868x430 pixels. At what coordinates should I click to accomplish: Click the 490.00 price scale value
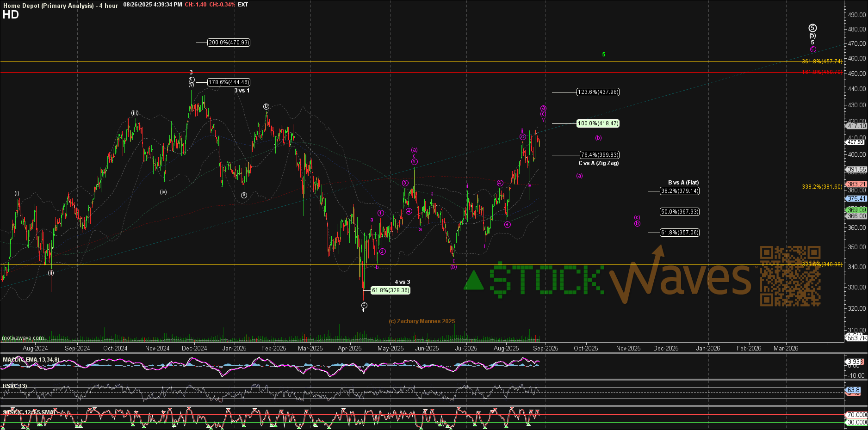click(x=857, y=15)
